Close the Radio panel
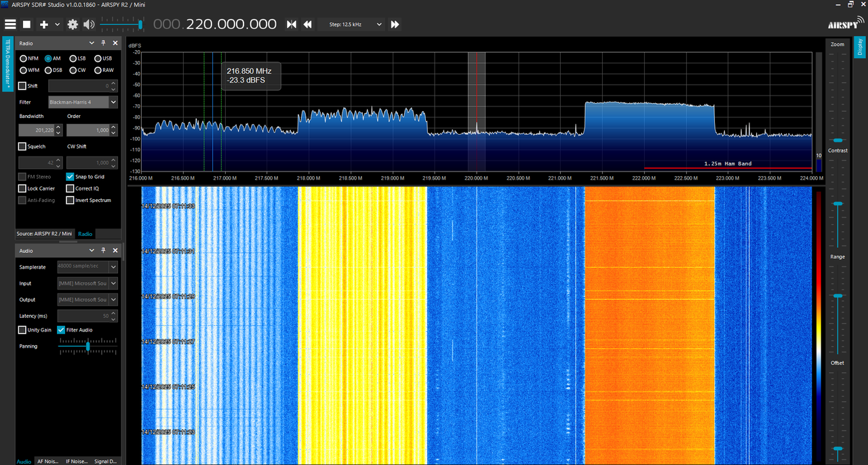The height and width of the screenshot is (465, 868). (115, 43)
